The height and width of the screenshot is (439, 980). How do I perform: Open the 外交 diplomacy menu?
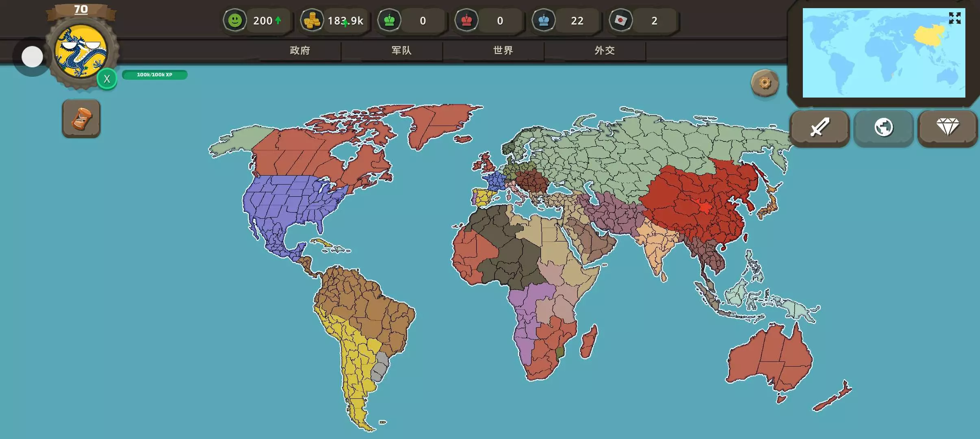(605, 50)
